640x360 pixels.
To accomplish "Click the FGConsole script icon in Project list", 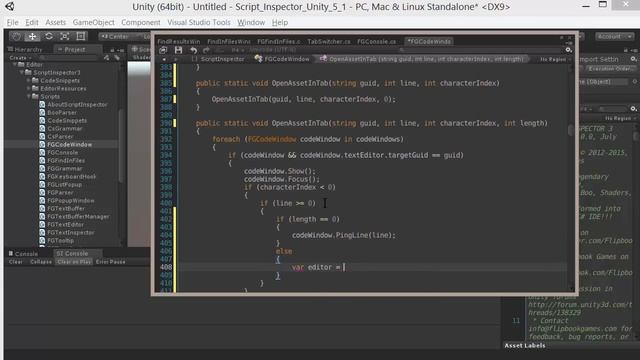I will (x=42, y=153).
